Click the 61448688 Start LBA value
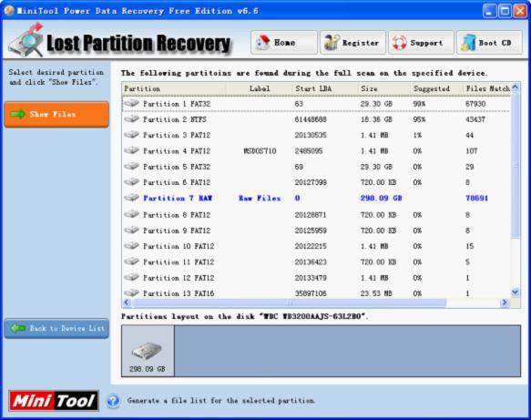The height and width of the screenshot is (420, 531). point(311,119)
